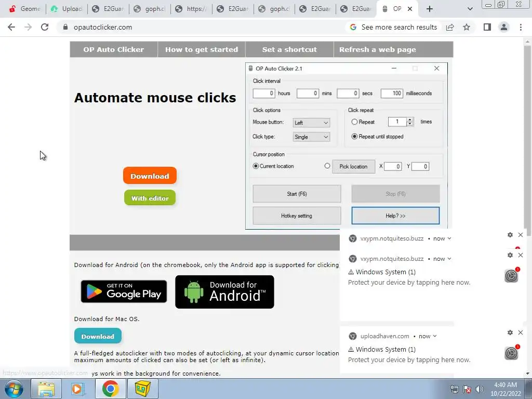
Task: Click the green With editor button
Action: (150, 198)
